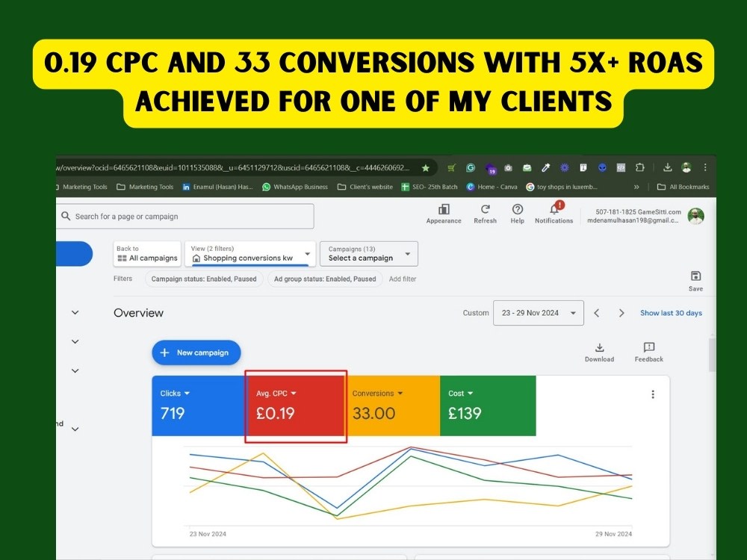Screen dimensions: 747x560
Task: Open Client's website bookmark folder
Action: click(x=365, y=187)
